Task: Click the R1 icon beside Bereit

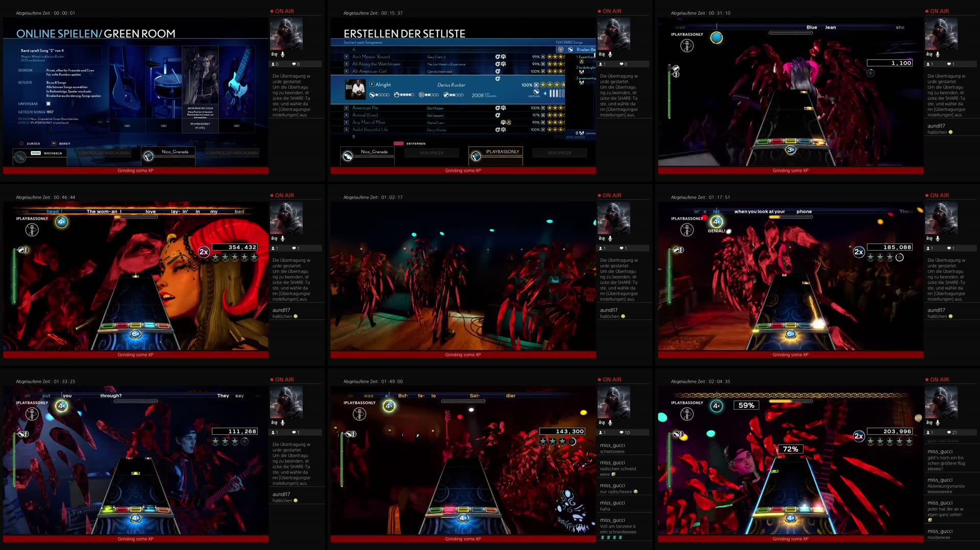Action: coord(54,144)
